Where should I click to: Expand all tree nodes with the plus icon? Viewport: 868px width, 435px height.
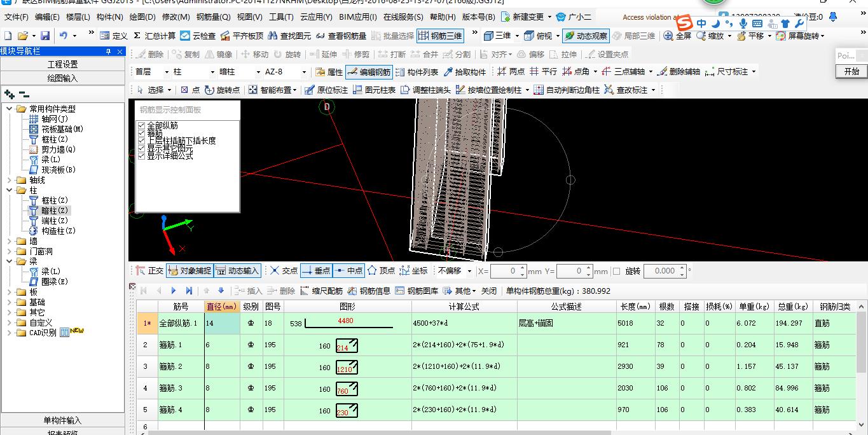pos(9,94)
